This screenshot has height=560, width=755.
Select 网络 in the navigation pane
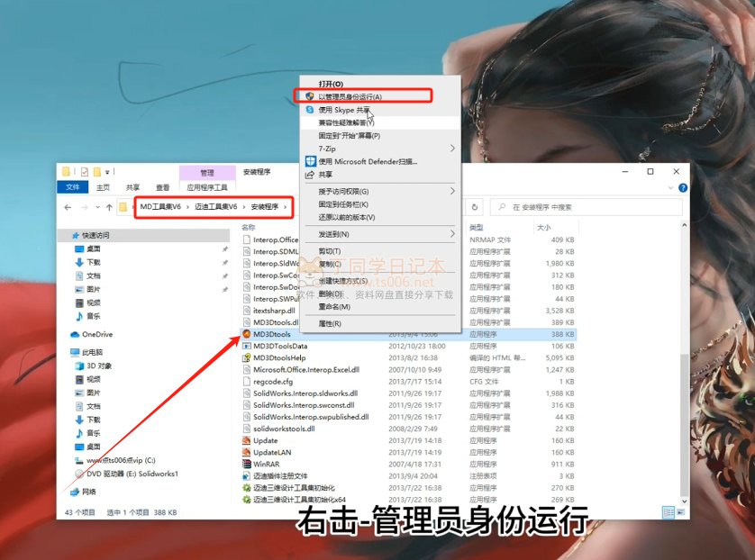[x=89, y=492]
